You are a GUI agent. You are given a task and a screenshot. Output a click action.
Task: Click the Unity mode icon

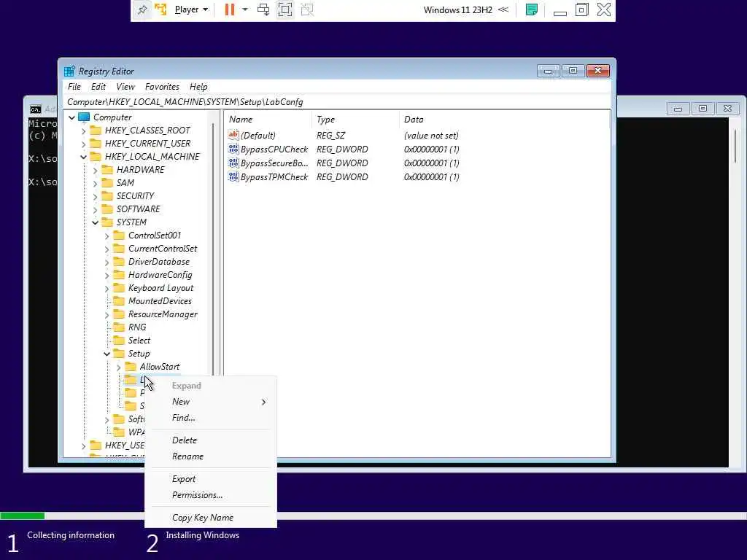tap(307, 9)
